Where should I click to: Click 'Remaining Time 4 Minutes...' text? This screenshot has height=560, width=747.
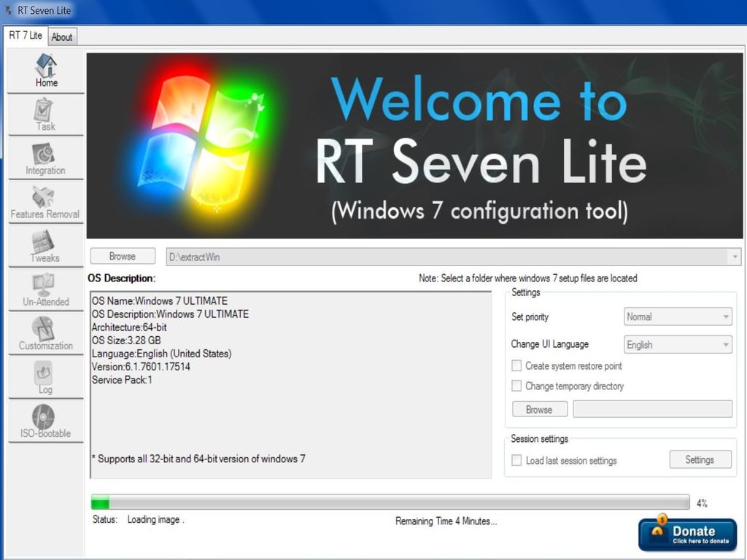coord(446,521)
